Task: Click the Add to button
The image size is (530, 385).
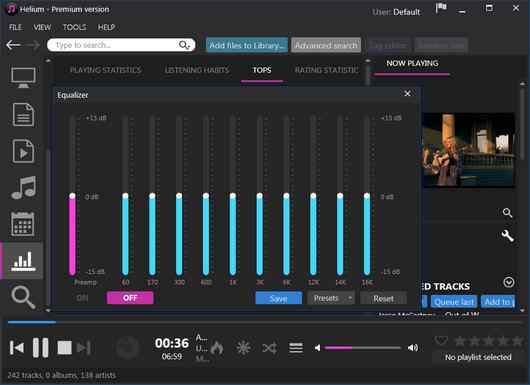Action: click(498, 302)
